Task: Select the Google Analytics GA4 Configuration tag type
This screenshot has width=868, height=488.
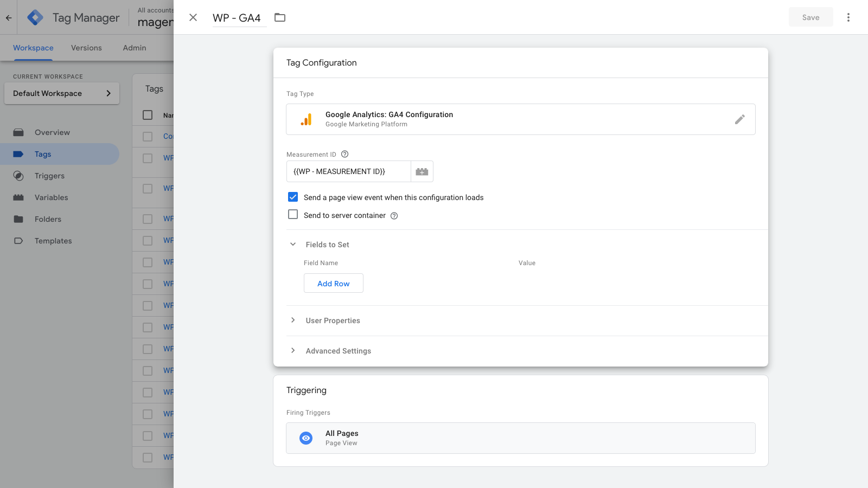Action: pos(521,119)
